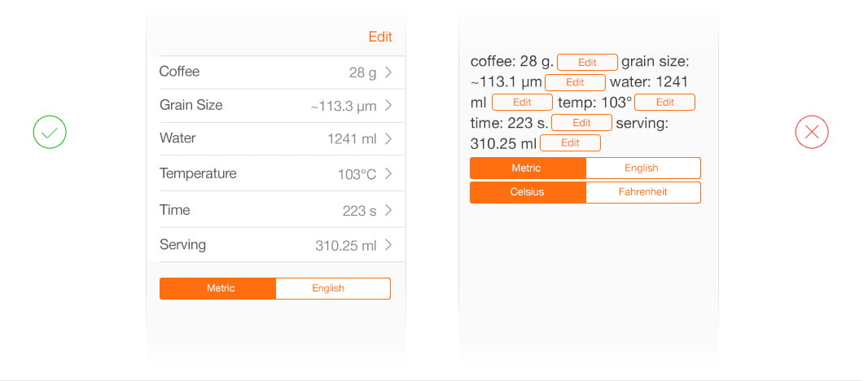Expand the Grain Size row chevron
Image resolution: width=868 pixels, height=381 pixels.
pyautogui.click(x=388, y=106)
